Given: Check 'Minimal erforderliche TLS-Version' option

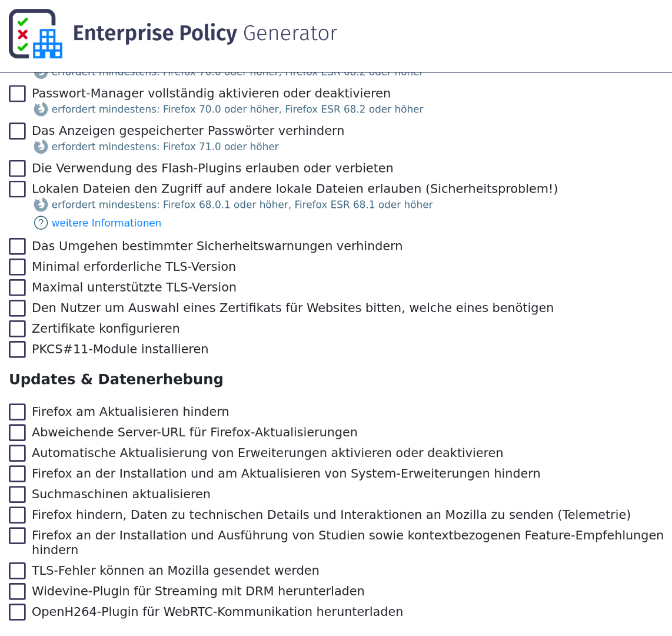Looking at the screenshot, I should (x=17, y=267).
